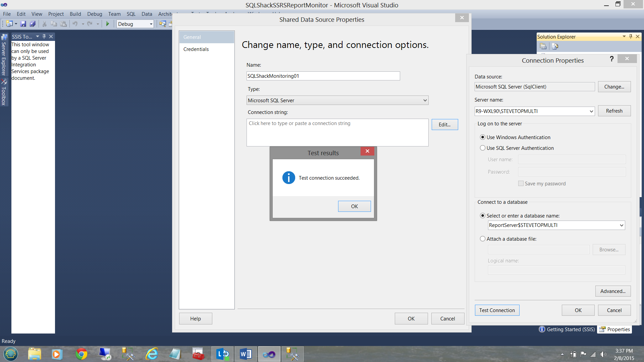The image size is (644, 362).
Task: Select Use SQL Server Authentication
Action: pos(483,148)
